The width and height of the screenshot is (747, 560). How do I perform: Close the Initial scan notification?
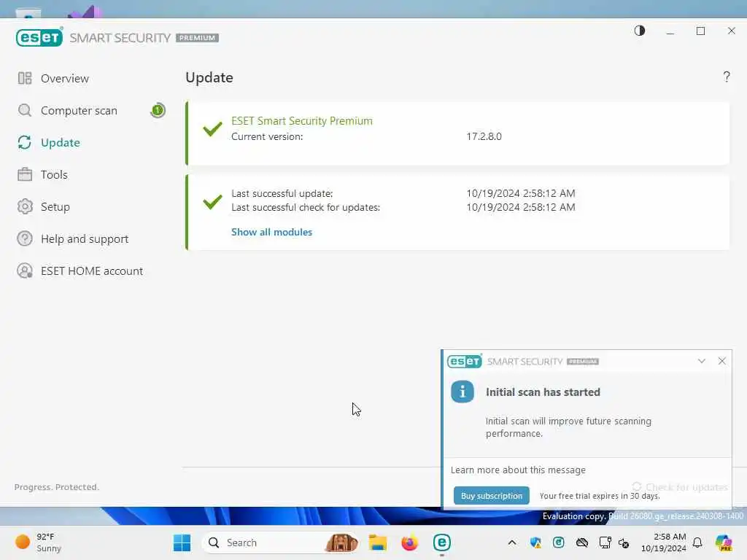[x=721, y=361]
